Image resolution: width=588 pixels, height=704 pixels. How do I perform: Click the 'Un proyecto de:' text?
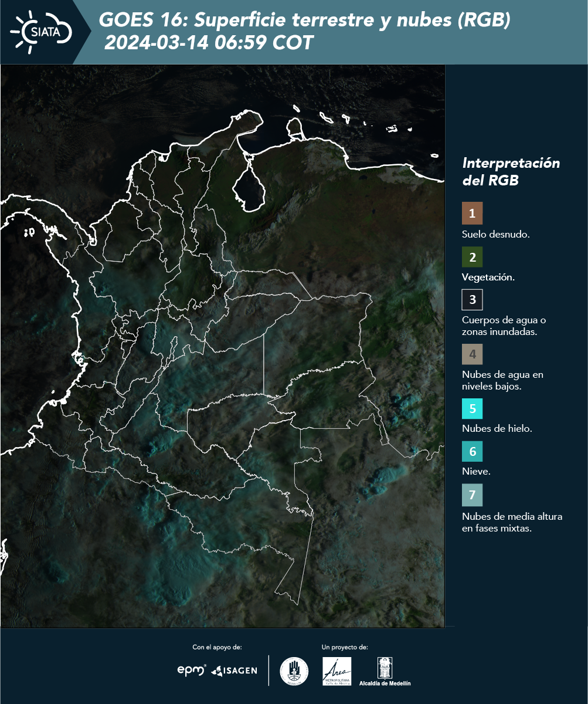tap(345, 647)
